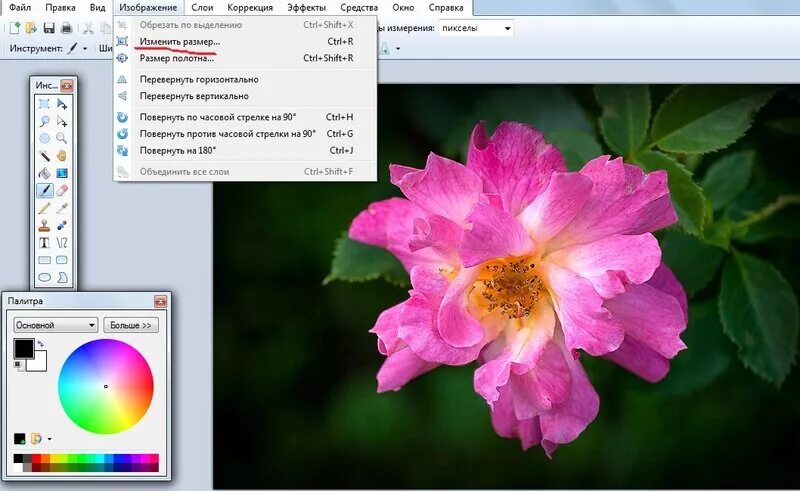
Task: Open the Коррекция menu
Action: [x=250, y=8]
